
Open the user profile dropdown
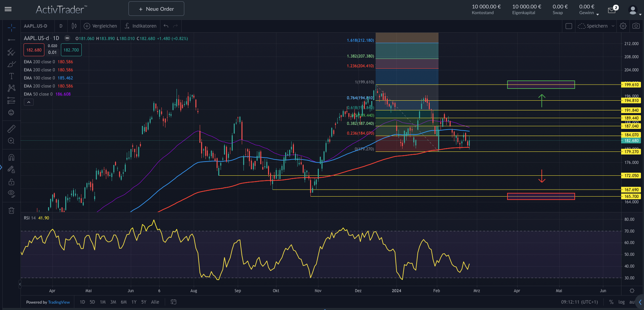634,10
